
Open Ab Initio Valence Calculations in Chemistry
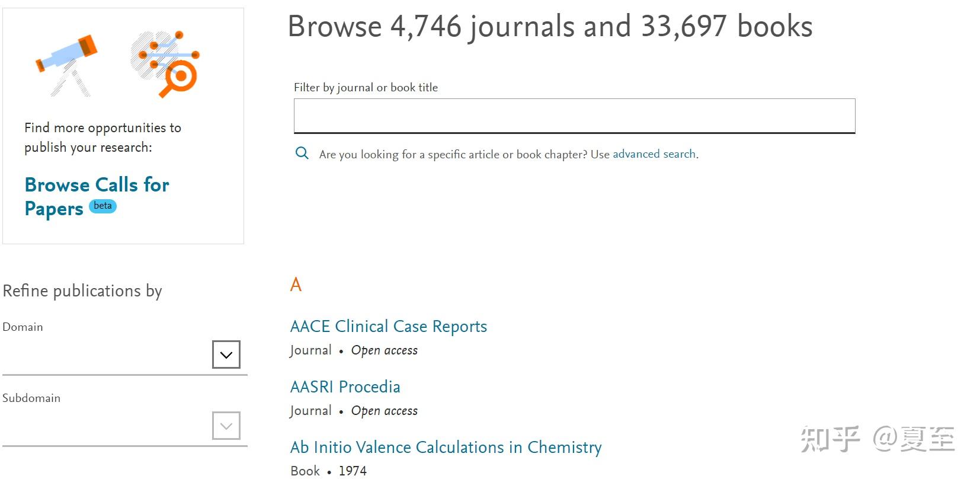click(446, 448)
